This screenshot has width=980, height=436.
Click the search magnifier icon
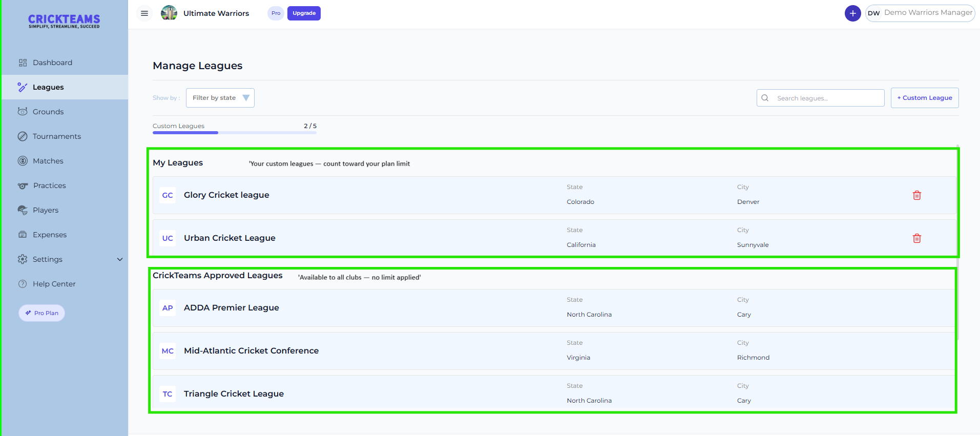pos(765,98)
